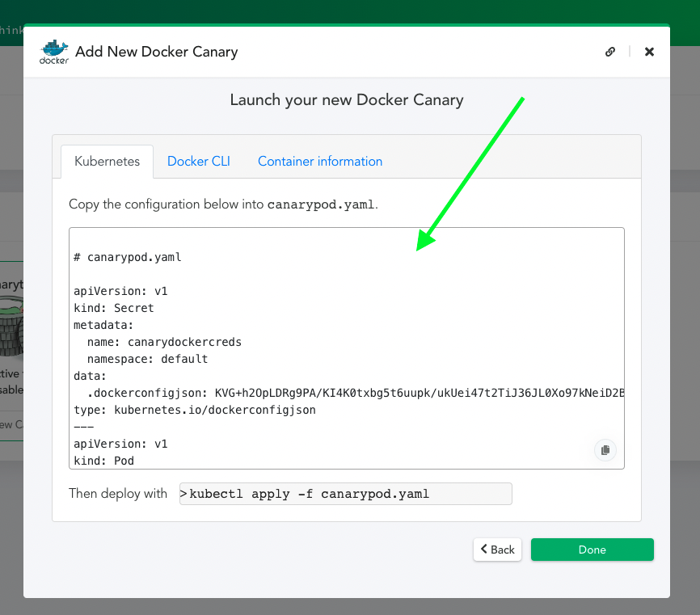
Task: Click the Docker whale logo
Action: (54, 52)
